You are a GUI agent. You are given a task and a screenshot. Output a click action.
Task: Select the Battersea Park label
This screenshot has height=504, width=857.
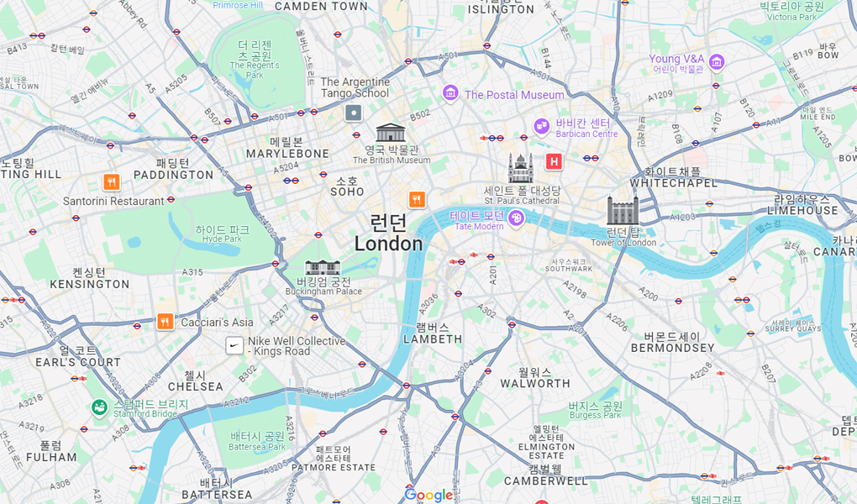coord(257,441)
